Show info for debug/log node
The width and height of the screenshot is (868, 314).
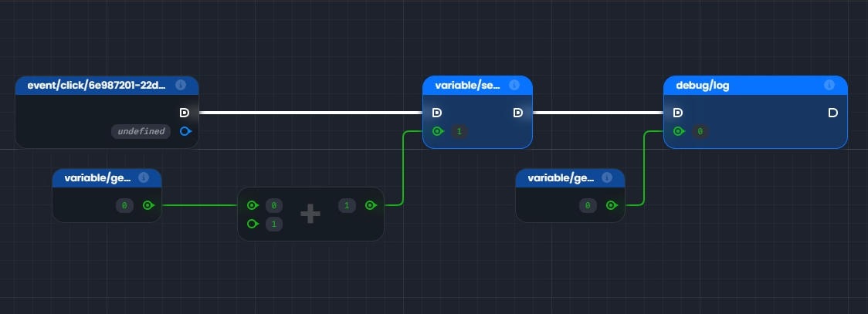pyautogui.click(x=829, y=85)
